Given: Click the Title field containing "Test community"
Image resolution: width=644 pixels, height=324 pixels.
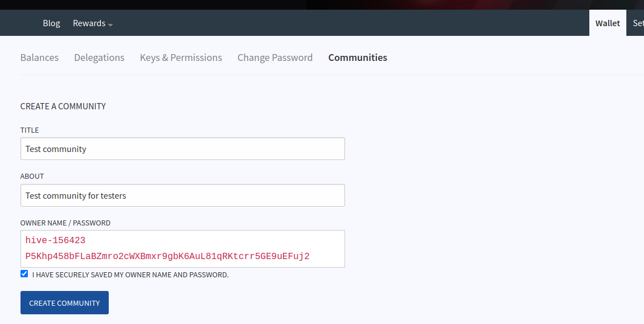Looking at the screenshot, I should [x=182, y=149].
